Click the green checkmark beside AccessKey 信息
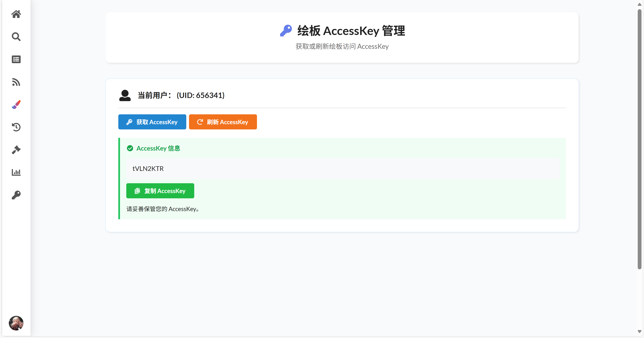Screen dimensions: 644x338 click(130, 148)
